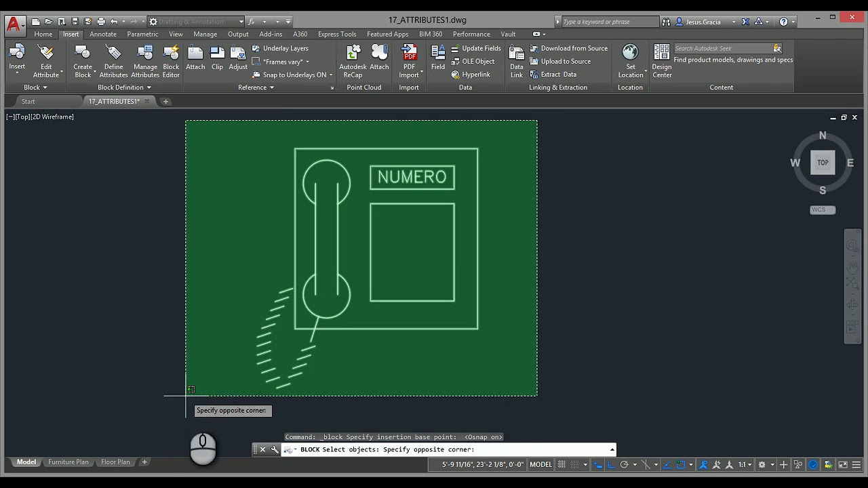The image size is (868, 488).
Task: Switch to the Annotate ribbon tab
Action: click(103, 34)
